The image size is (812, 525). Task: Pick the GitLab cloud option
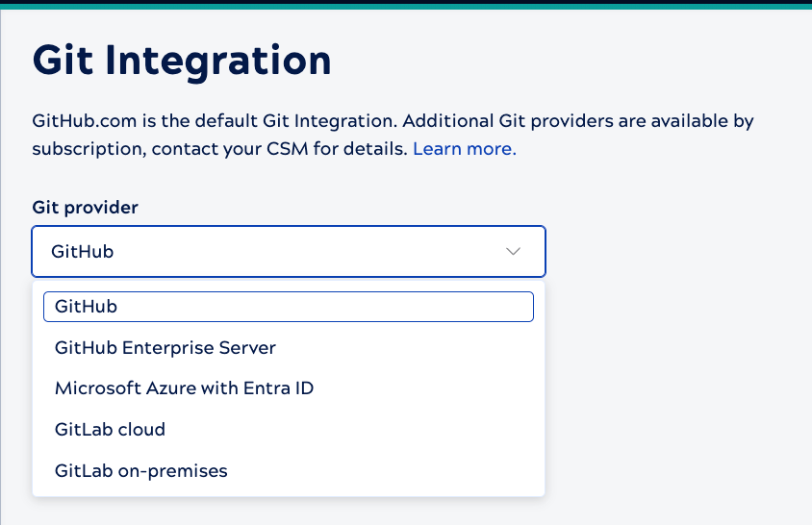pyautogui.click(x=289, y=430)
